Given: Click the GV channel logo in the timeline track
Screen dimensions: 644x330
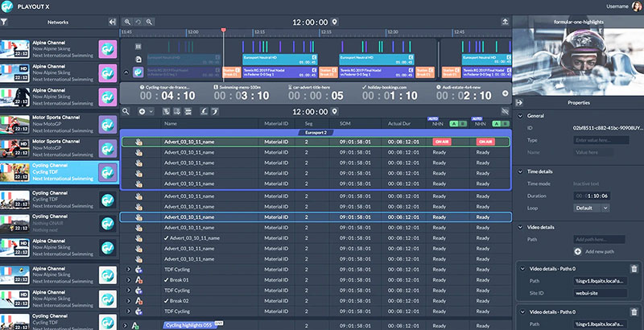Looking at the screenshot, I should 138,72.
